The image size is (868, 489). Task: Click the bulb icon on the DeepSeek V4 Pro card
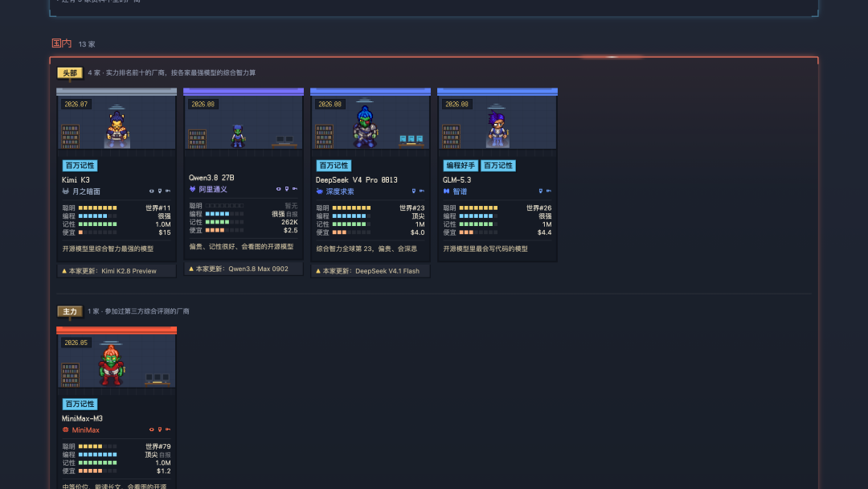(414, 191)
